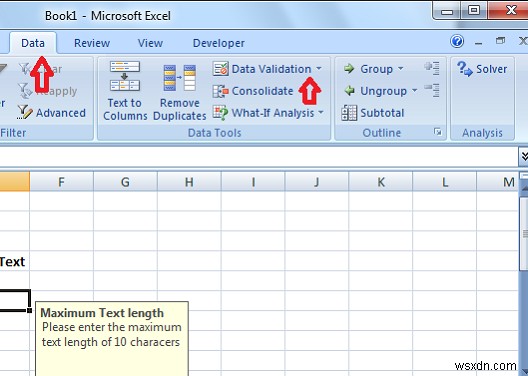The height and width of the screenshot is (376, 528).
Task: Switch to the View tab
Action: pyautogui.click(x=150, y=43)
